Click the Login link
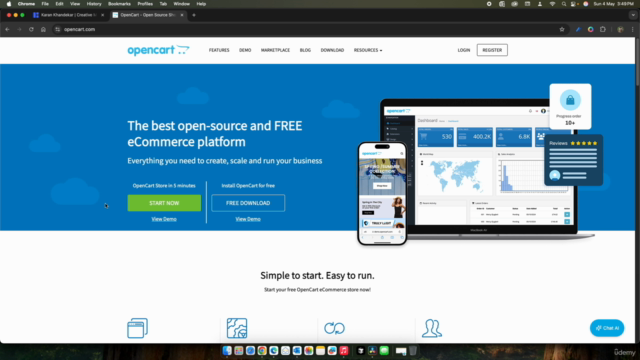Screen dimensions: 640x360 464,50
